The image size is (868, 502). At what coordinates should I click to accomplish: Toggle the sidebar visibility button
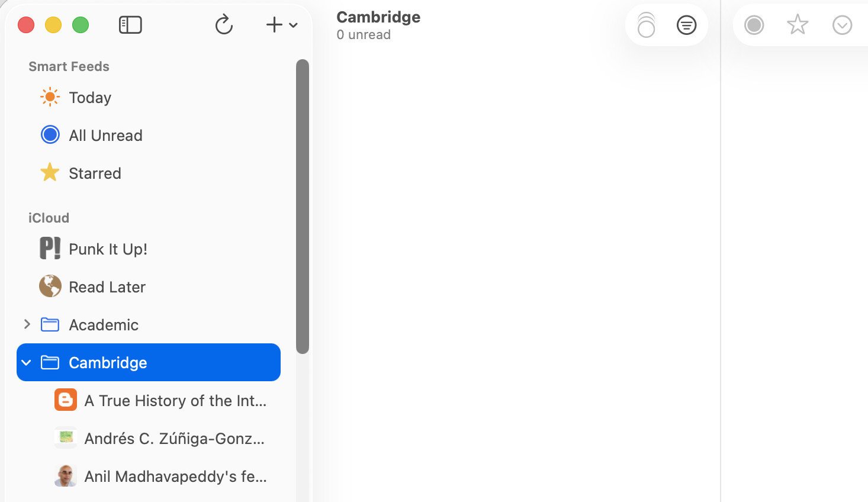pos(130,25)
